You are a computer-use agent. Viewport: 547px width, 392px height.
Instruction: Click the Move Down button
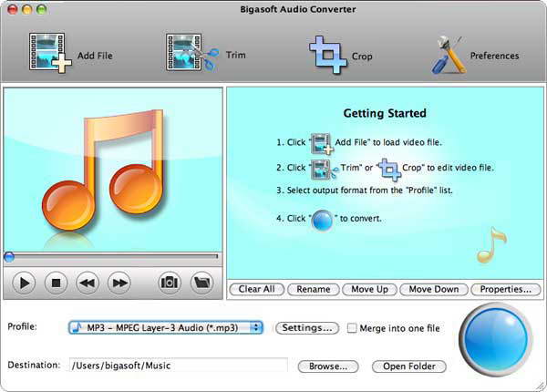pyautogui.click(x=434, y=289)
